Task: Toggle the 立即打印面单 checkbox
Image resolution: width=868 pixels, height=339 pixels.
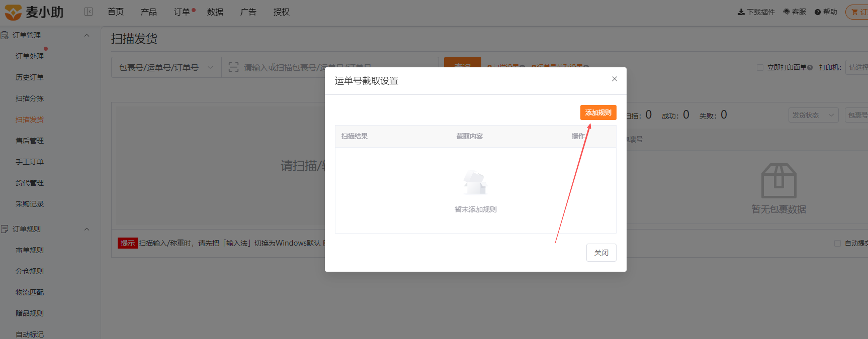Action: coord(760,67)
